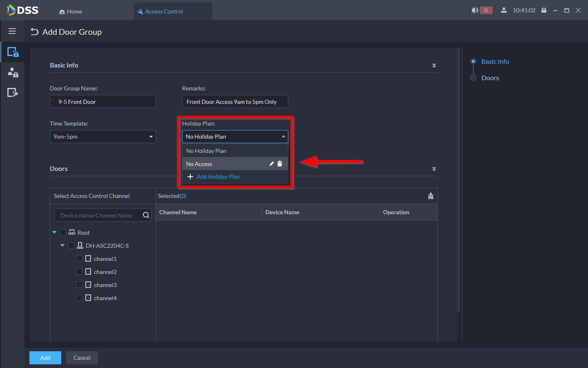Click the Add Holiday Plan link
The width and height of the screenshot is (588, 368).
click(x=218, y=177)
